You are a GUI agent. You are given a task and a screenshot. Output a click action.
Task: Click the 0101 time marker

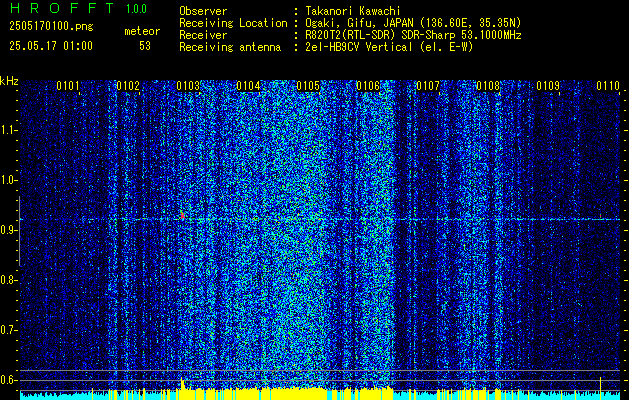(67, 85)
